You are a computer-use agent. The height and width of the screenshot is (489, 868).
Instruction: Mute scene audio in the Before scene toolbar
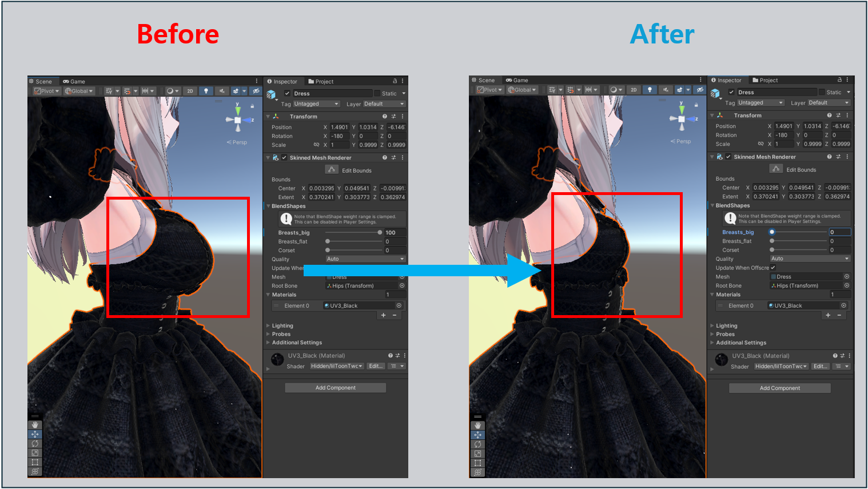click(x=222, y=91)
